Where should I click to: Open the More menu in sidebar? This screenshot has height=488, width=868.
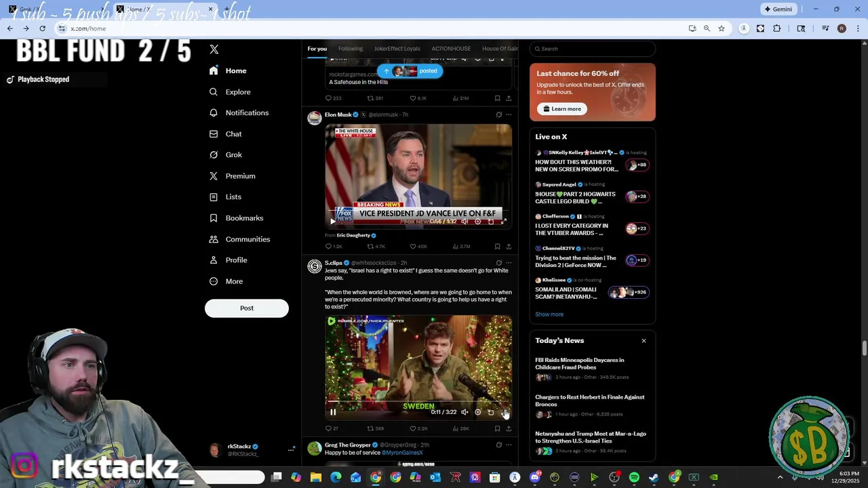(x=226, y=281)
